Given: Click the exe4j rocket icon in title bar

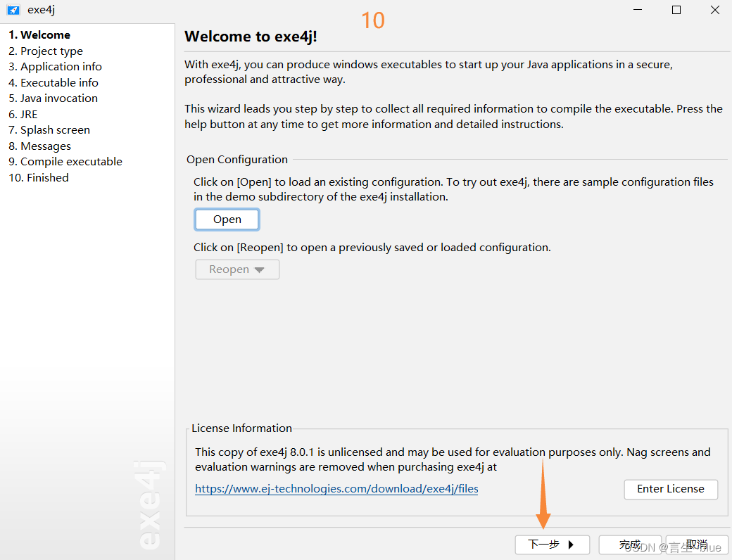Looking at the screenshot, I should point(13,10).
